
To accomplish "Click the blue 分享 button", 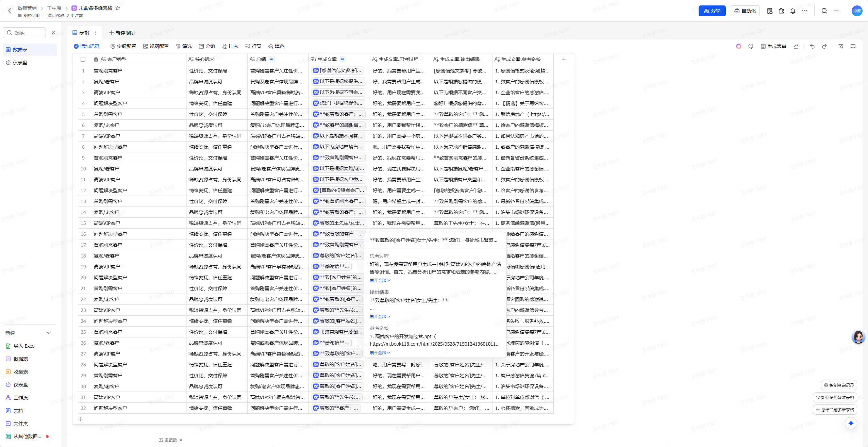I will pyautogui.click(x=712, y=11).
